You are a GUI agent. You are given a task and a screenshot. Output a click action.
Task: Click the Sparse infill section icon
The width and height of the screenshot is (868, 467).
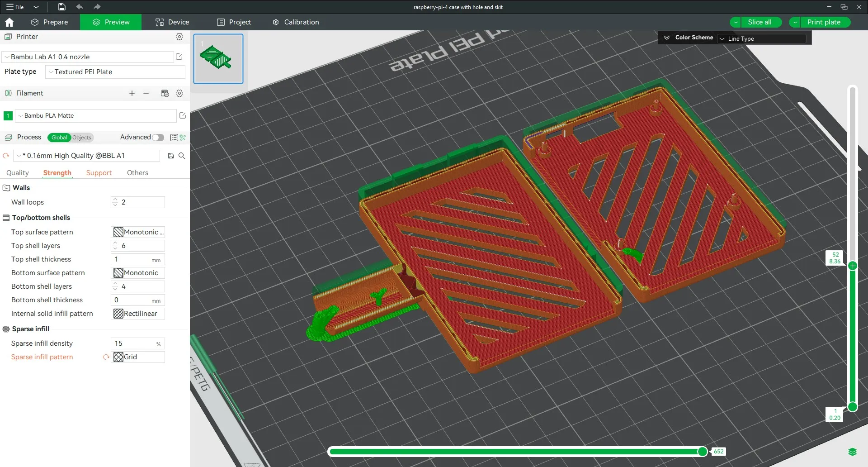pyautogui.click(x=6, y=329)
